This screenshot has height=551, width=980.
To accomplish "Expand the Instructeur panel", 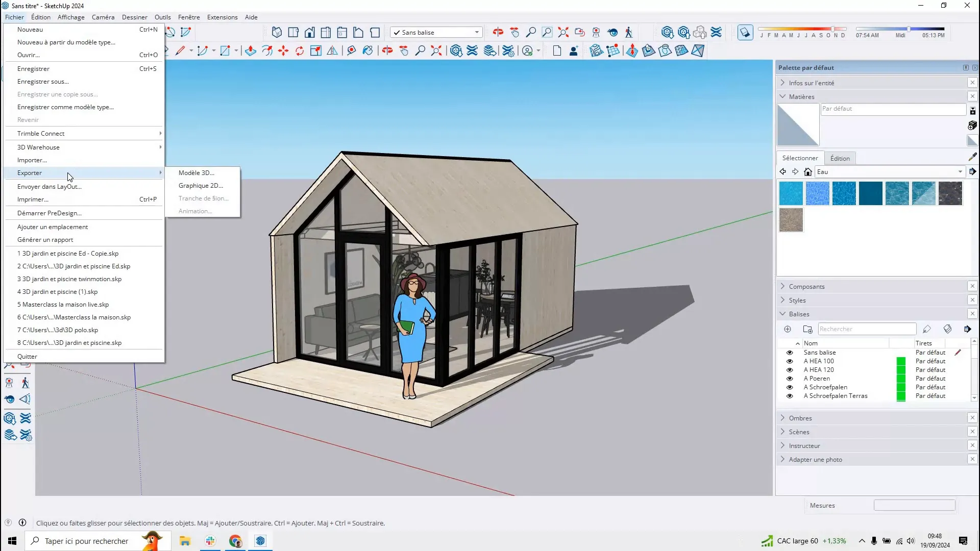I will click(x=783, y=445).
